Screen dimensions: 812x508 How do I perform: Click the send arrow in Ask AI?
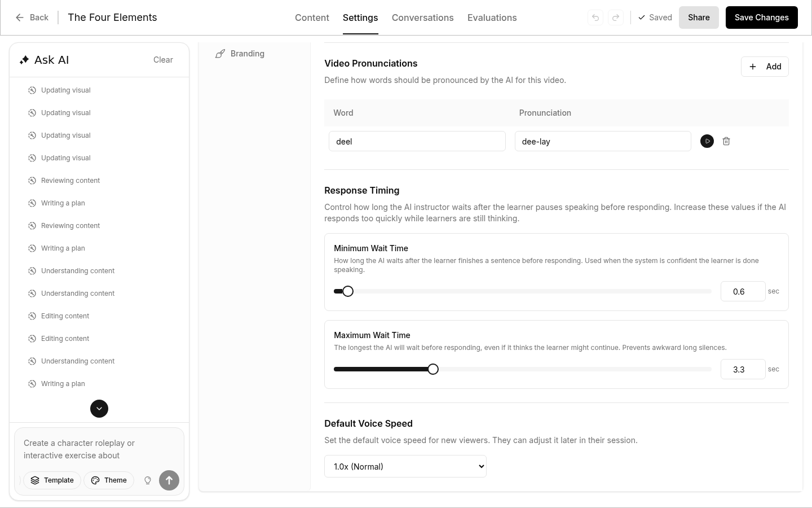click(x=169, y=480)
